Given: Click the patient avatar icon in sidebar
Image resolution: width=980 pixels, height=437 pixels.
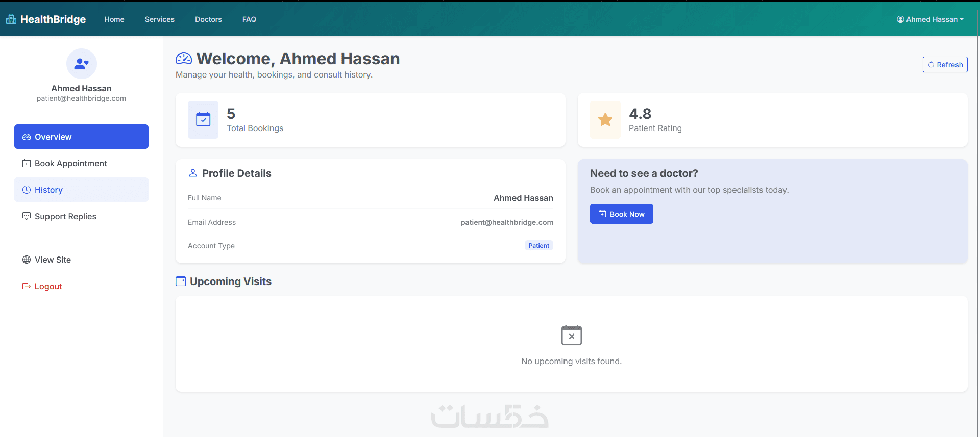Looking at the screenshot, I should pos(82,64).
